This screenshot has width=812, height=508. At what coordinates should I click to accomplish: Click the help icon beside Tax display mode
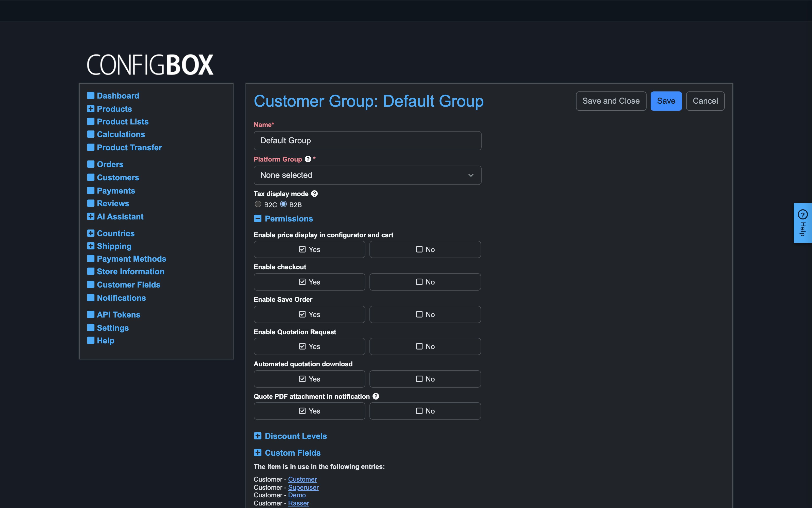[314, 194]
